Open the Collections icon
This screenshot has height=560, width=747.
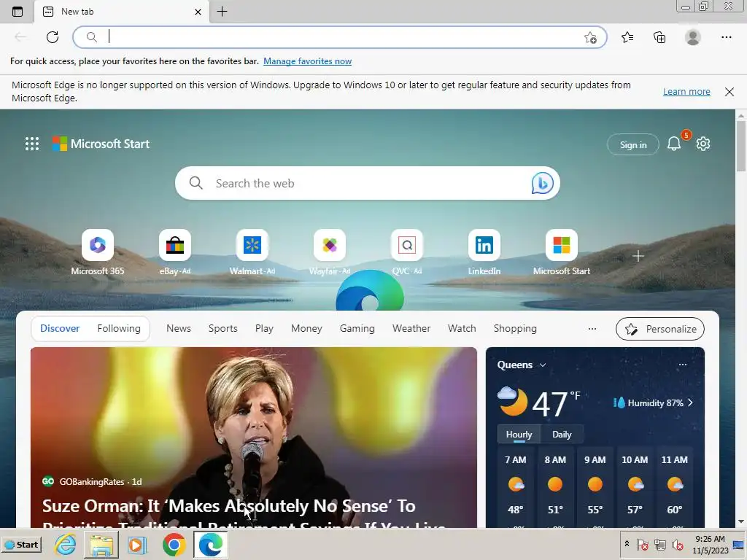659,37
